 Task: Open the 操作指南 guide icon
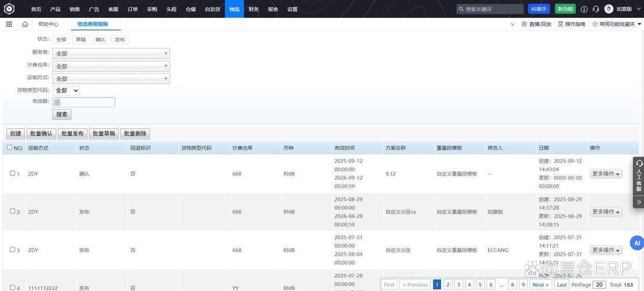coord(561,24)
